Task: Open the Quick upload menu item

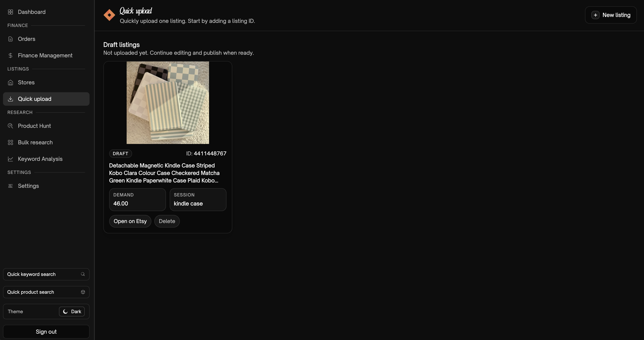Action: [x=34, y=99]
